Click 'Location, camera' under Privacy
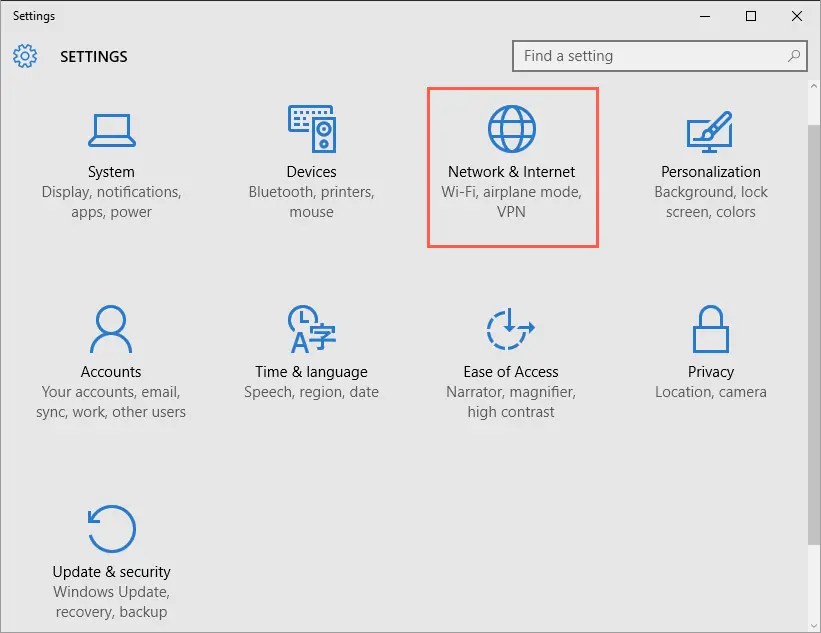The width and height of the screenshot is (821, 633). tap(711, 392)
